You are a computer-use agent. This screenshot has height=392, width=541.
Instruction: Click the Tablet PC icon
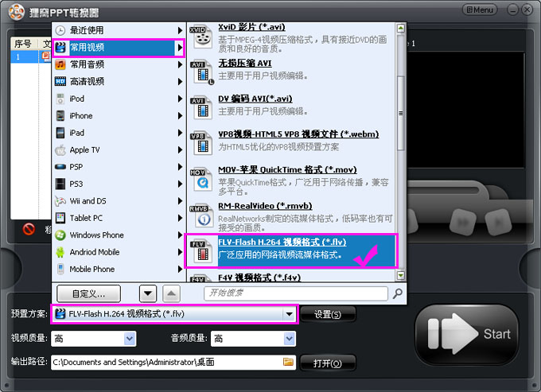pyautogui.click(x=60, y=218)
